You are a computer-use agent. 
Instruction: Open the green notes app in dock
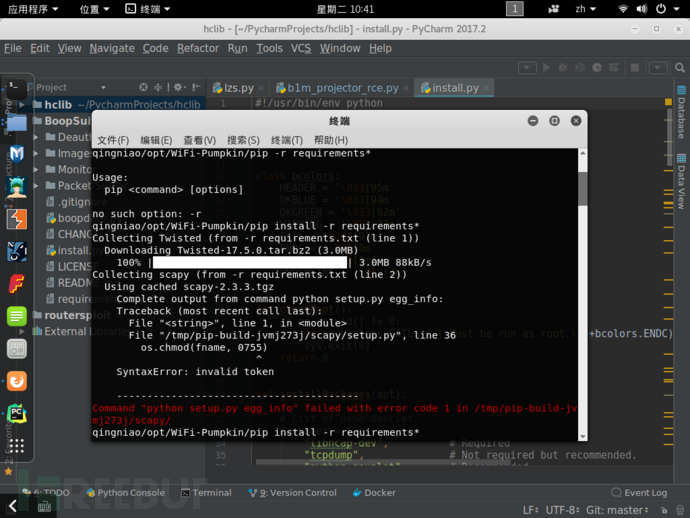[x=17, y=316]
